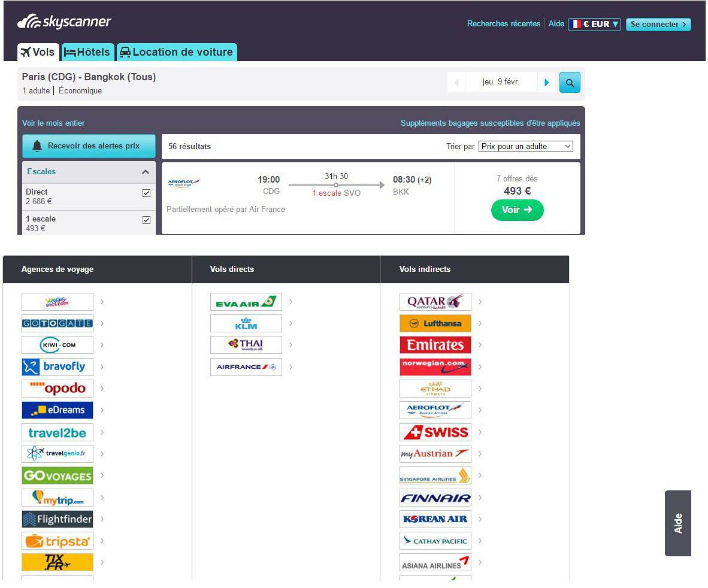The image size is (708, 588).
Task: Click Recevoir des alertes prix button
Action: 89,146
